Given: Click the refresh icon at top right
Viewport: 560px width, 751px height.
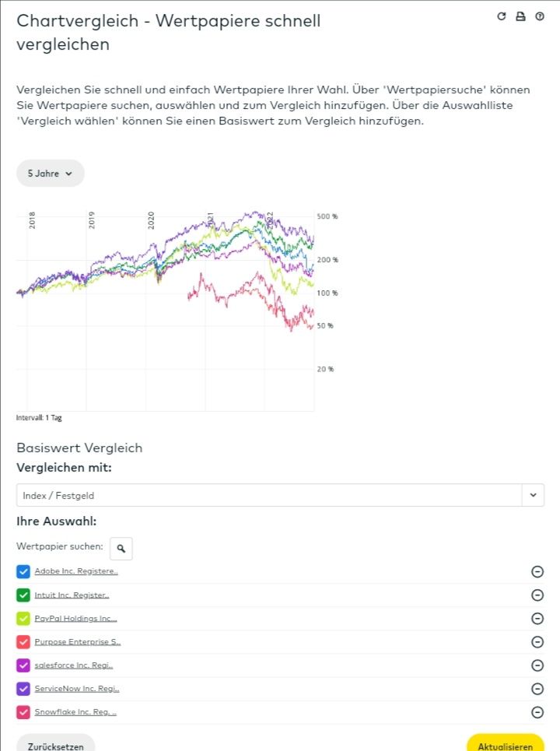Looking at the screenshot, I should point(502,16).
